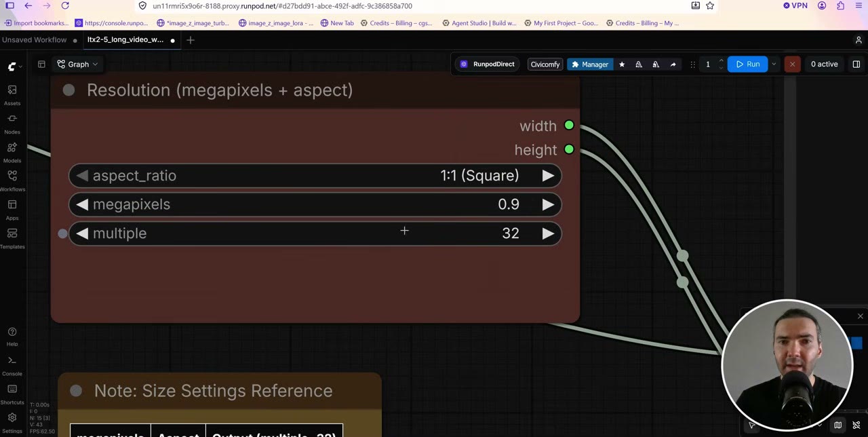This screenshot has height=437, width=868.
Task: Toggle the sidebar layout icon beside Graph
Action: [x=41, y=64]
